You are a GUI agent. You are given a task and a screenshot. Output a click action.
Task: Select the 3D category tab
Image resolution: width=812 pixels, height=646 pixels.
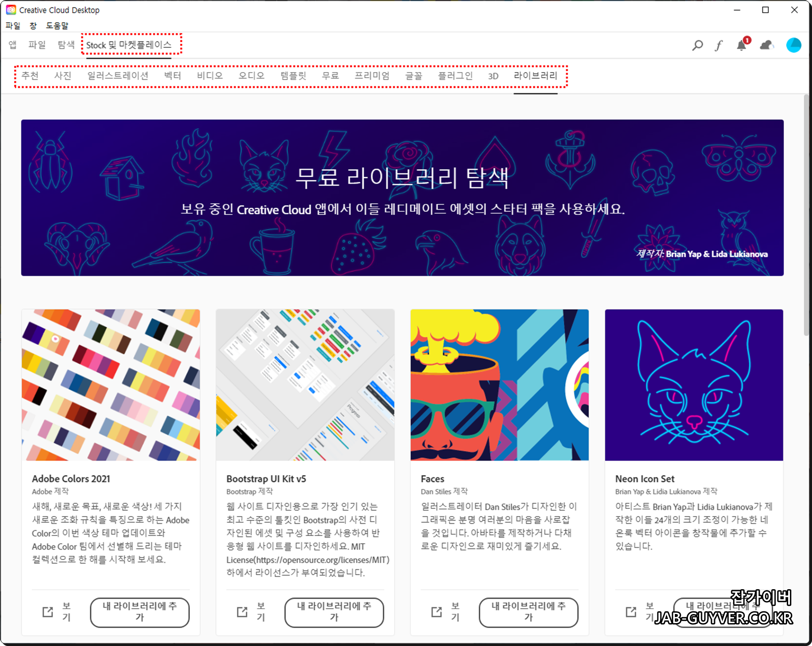tap(494, 76)
